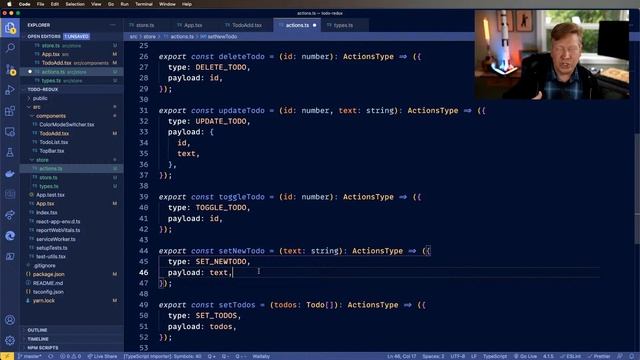The height and width of the screenshot is (360, 640).
Task: Open the Manage gear icon
Action: pos(10,340)
